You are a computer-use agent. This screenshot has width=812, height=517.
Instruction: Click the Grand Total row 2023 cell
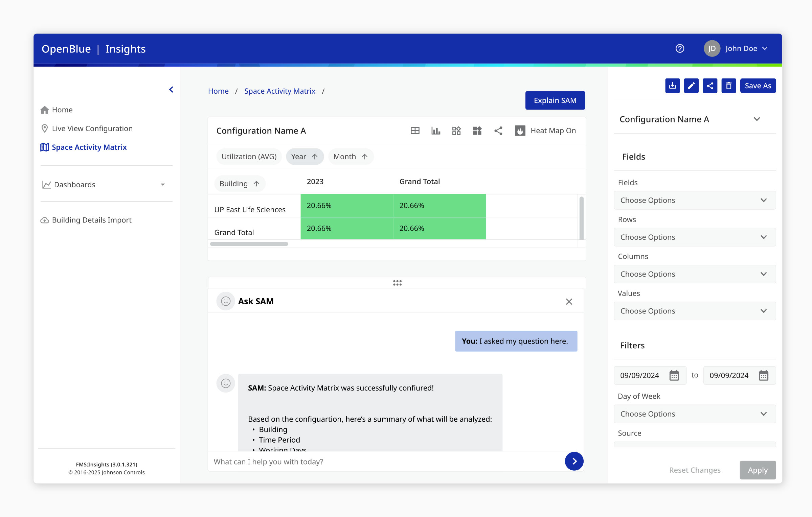click(347, 229)
